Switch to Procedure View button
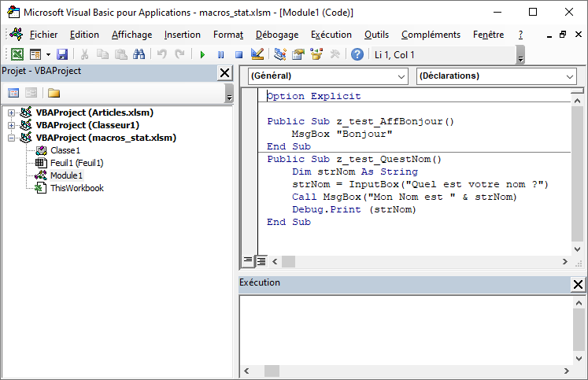Viewport: 588px width, 380px height. [248, 261]
